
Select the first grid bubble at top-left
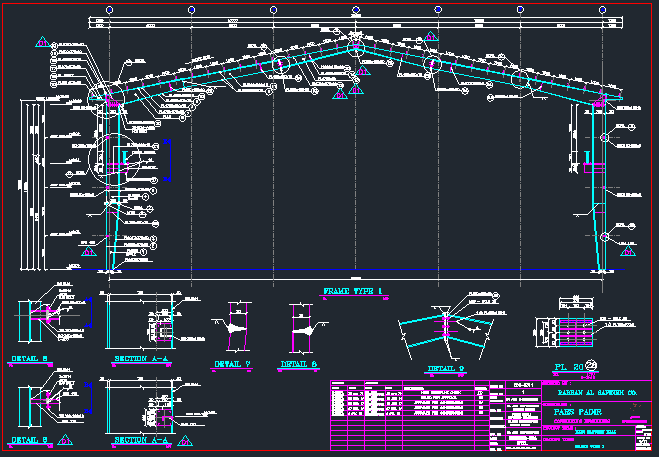(109, 8)
